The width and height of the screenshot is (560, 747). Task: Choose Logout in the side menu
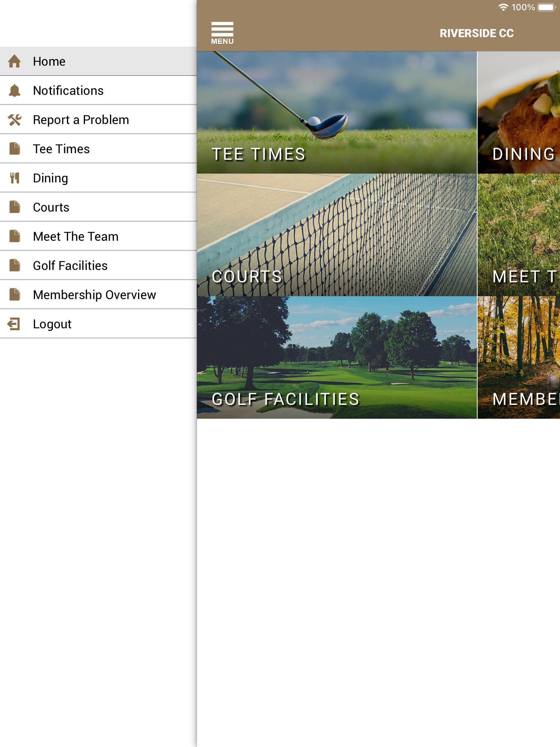98,324
